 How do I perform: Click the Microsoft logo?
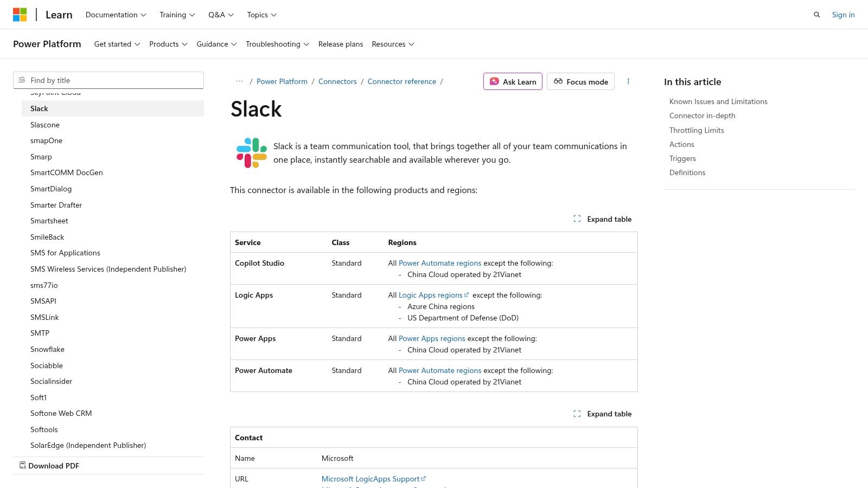pos(20,15)
